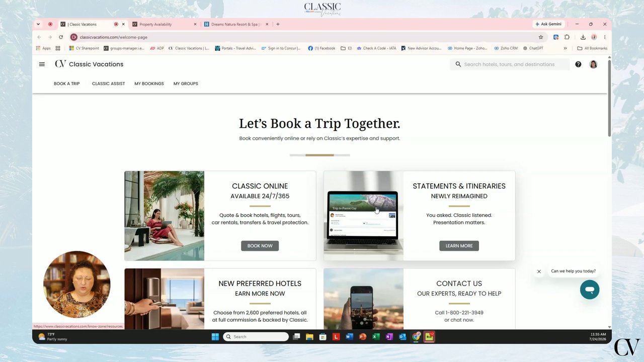
Task: Bookmark this page with the star icon
Action: (541, 37)
